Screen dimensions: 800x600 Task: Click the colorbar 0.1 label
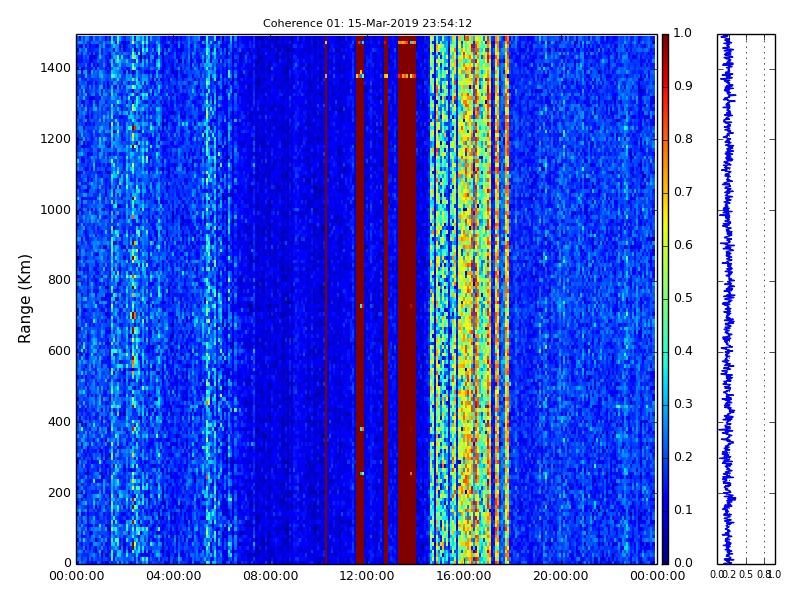[x=683, y=510]
